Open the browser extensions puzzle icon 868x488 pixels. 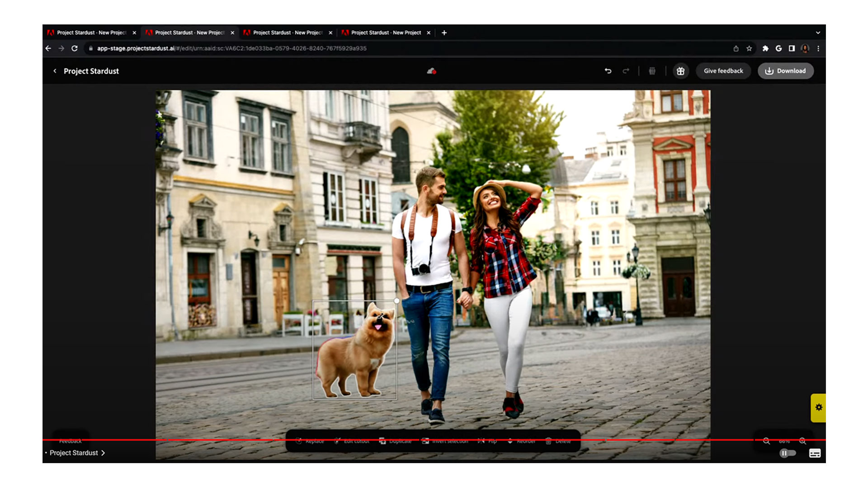pyautogui.click(x=765, y=48)
